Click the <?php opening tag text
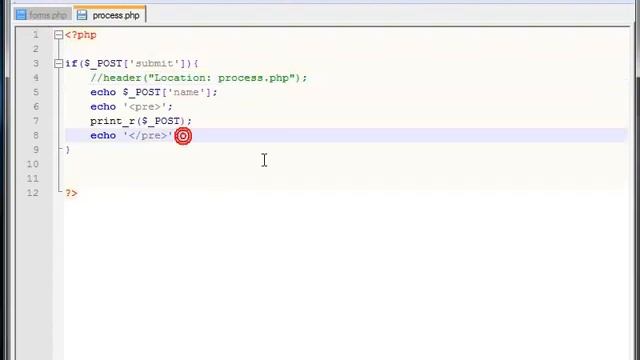The height and width of the screenshot is (360, 640). point(81,35)
